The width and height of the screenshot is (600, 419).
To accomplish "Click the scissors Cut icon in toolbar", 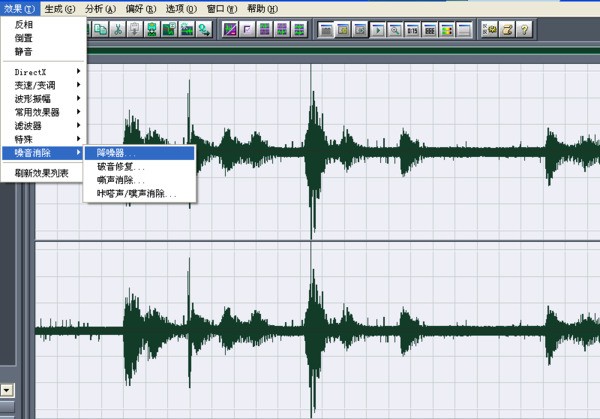I will (x=117, y=29).
